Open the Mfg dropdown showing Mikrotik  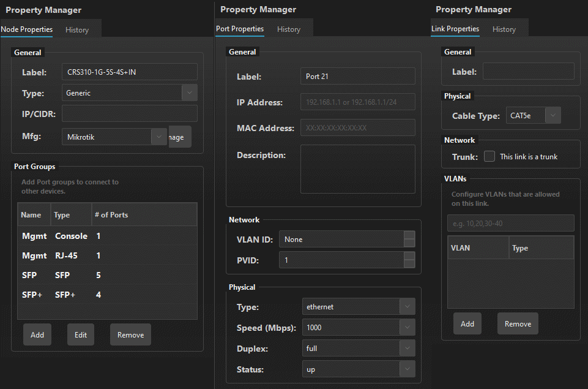coord(158,137)
